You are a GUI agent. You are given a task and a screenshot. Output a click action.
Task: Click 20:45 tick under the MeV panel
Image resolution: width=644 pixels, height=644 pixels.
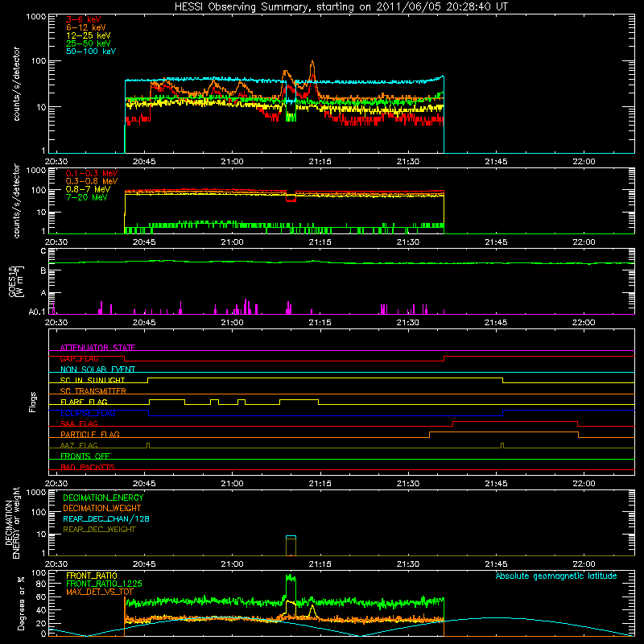tap(144, 242)
